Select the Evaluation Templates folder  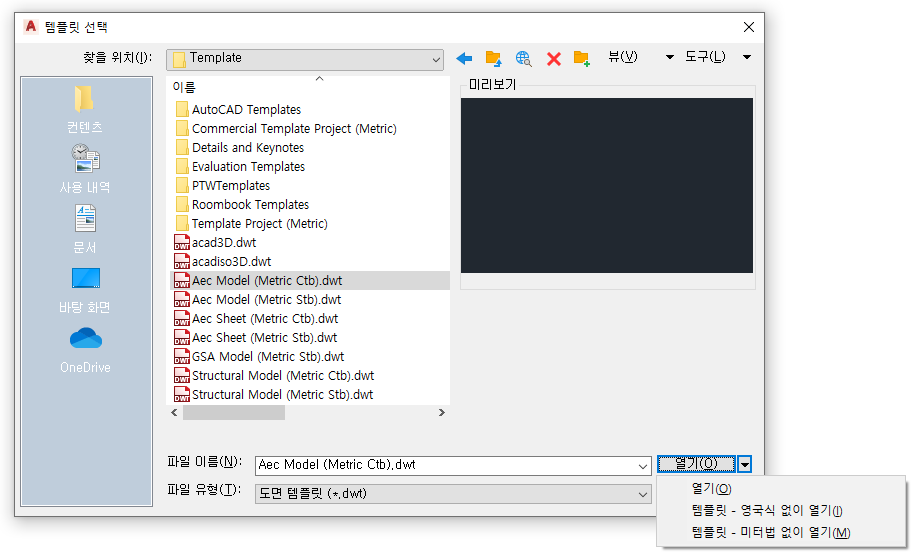pyautogui.click(x=241, y=167)
